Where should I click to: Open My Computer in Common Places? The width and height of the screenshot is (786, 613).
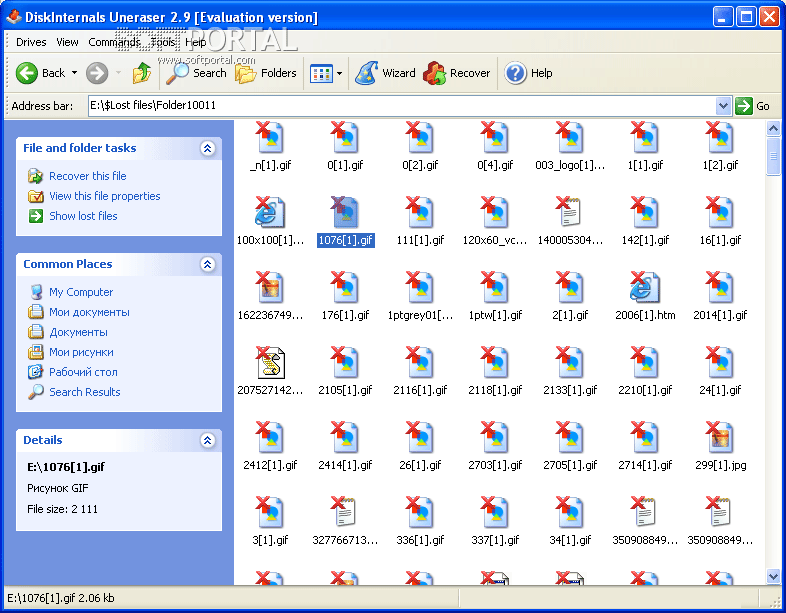81,292
